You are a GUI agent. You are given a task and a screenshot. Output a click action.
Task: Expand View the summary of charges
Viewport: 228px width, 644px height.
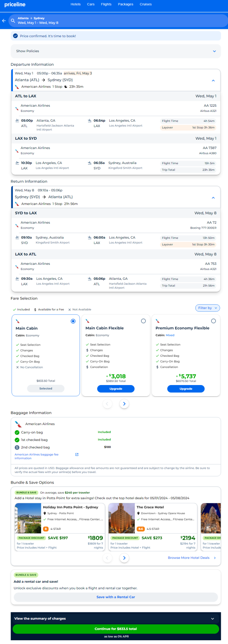213,618
